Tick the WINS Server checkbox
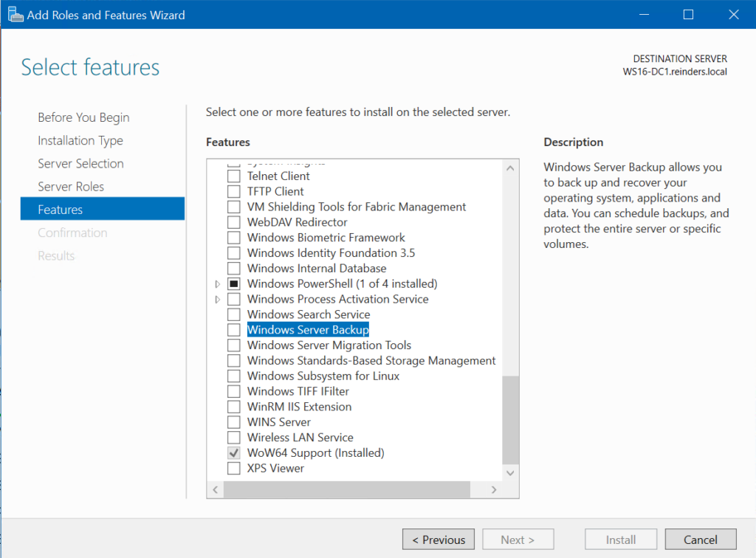 point(234,422)
